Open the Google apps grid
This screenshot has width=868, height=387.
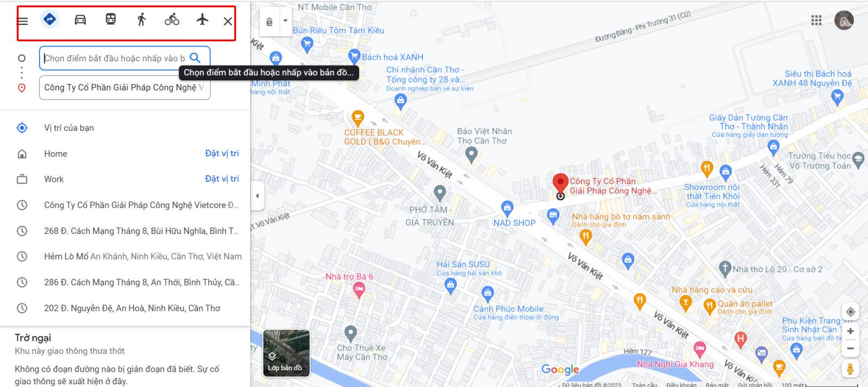816,20
